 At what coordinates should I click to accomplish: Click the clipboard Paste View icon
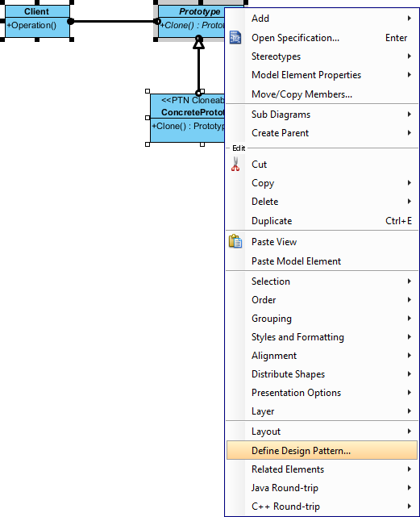pos(235,241)
